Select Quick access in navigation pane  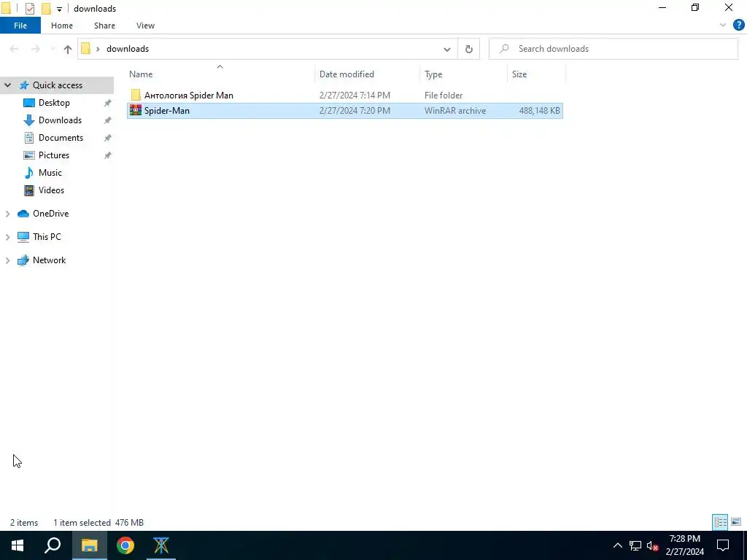pyautogui.click(x=57, y=85)
